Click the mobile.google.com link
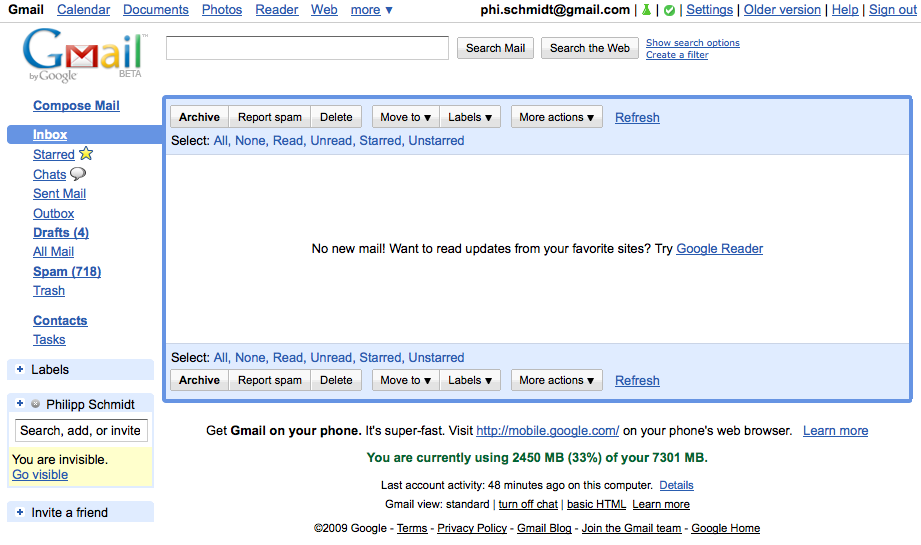This screenshot has height=545, width=921. tap(547, 431)
